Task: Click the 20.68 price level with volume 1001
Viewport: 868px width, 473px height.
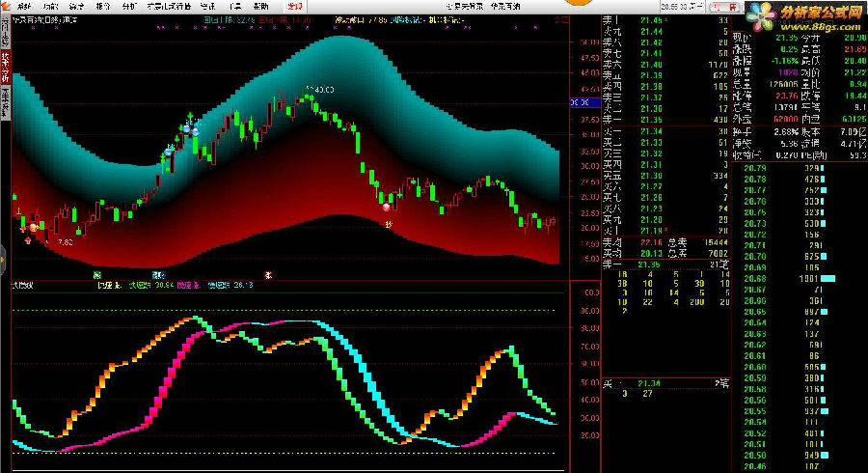Action: point(755,279)
